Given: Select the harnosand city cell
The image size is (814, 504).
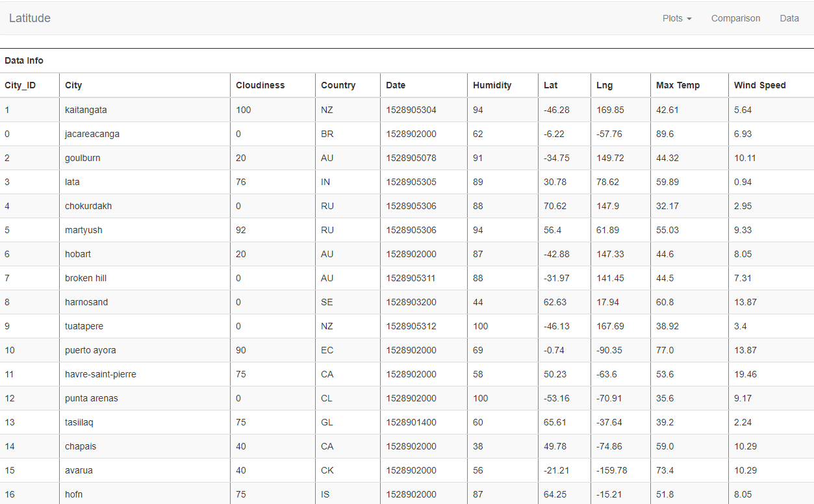Looking at the screenshot, I should pos(145,302).
